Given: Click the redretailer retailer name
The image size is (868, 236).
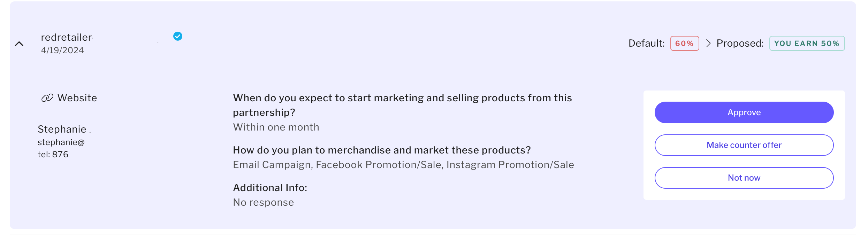Looking at the screenshot, I should coord(66,37).
